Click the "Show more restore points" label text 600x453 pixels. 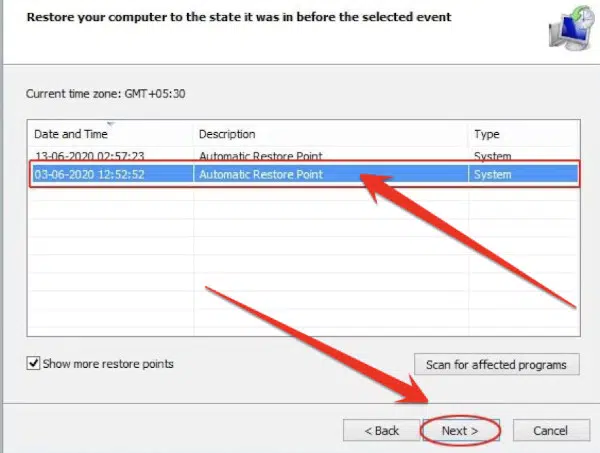108,364
